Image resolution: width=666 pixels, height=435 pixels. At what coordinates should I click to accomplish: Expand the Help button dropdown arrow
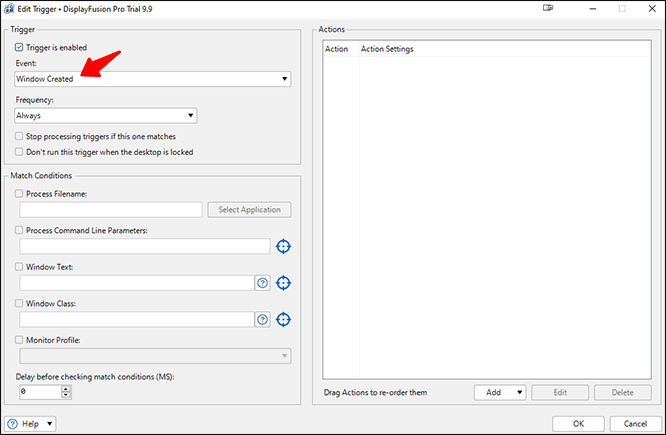[x=50, y=424]
